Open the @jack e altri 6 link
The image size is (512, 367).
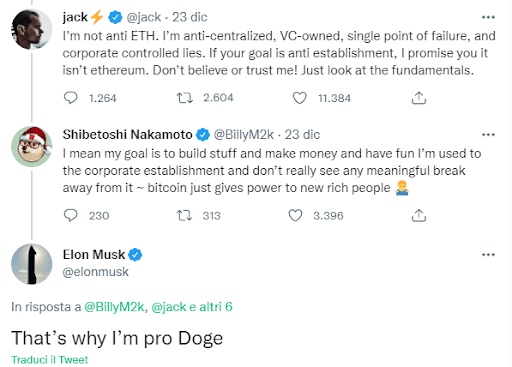click(x=192, y=307)
